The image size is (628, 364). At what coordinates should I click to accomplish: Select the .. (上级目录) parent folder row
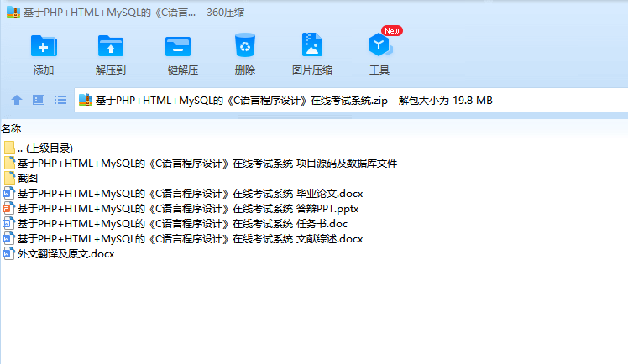[x=39, y=148]
